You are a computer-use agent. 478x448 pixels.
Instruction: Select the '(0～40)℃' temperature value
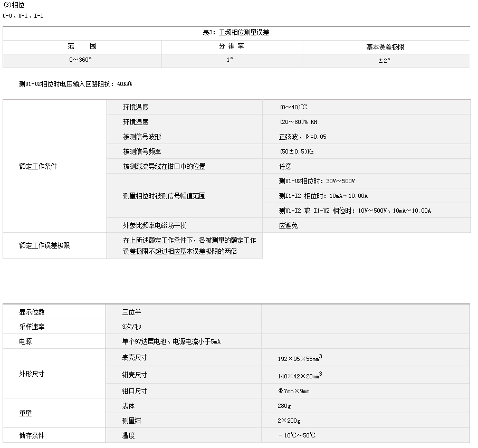click(293, 107)
